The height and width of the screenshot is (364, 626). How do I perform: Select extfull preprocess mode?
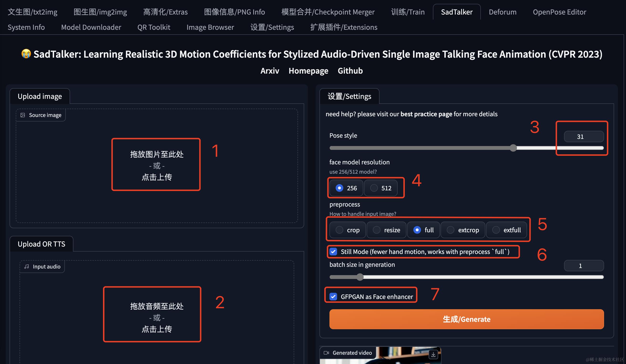pos(496,230)
